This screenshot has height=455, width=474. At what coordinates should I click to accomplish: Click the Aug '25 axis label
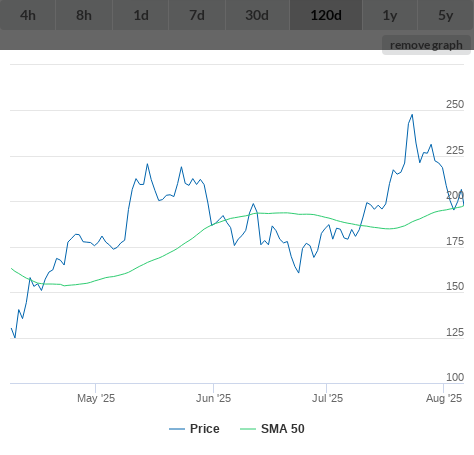pyautogui.click(x=444, y=398)
